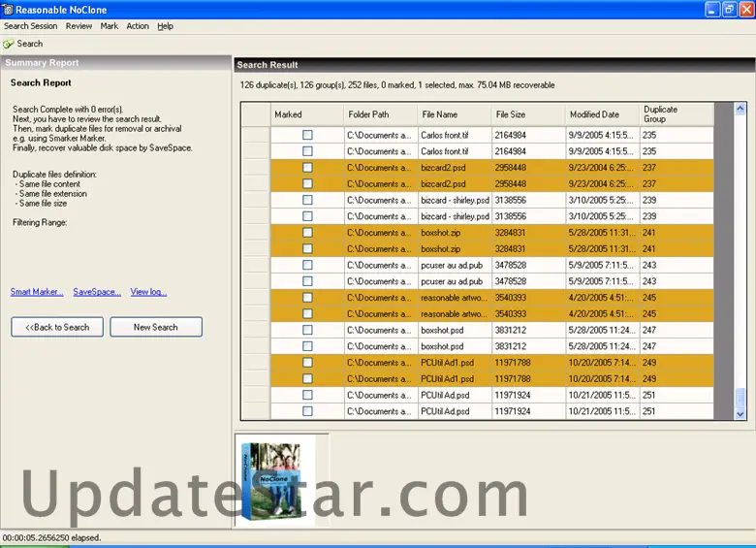Sort by the Modified Date column header
Image resolution: width=756 pixels, height=548 pixels.
(x=602, y=114)
